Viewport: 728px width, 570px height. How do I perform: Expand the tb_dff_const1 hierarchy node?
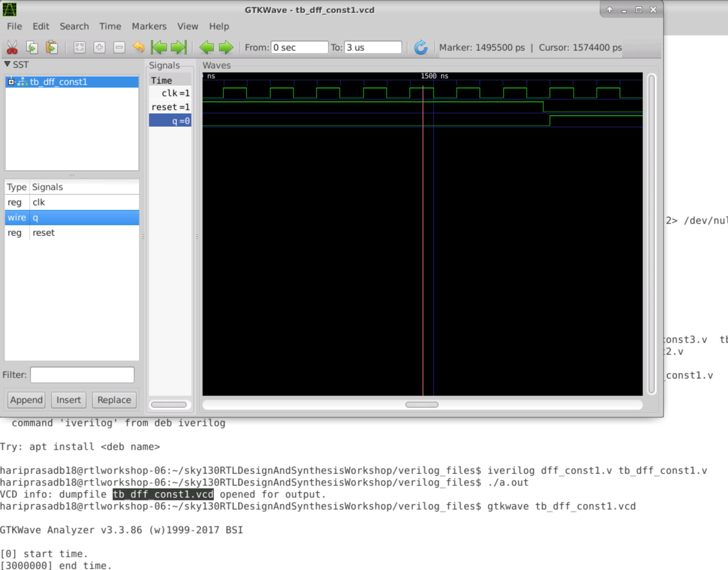coord(12,81)
